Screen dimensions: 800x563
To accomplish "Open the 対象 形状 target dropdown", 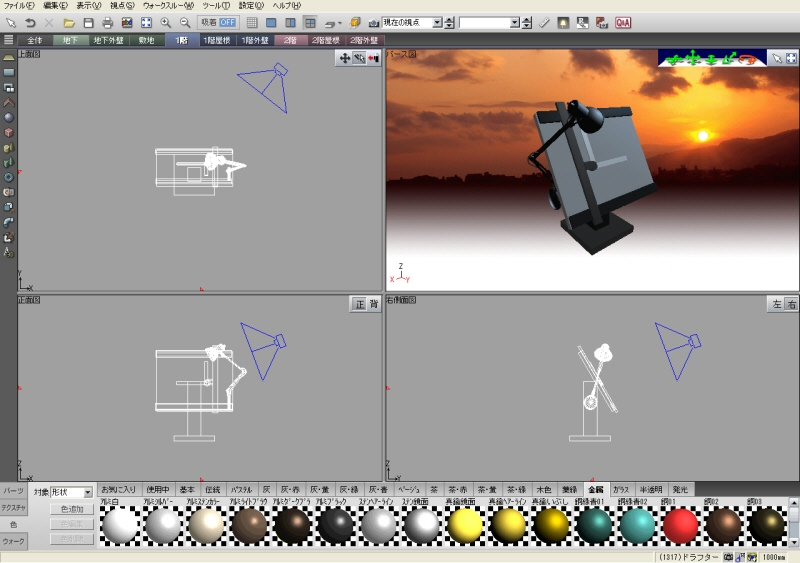I will (87, 492).
